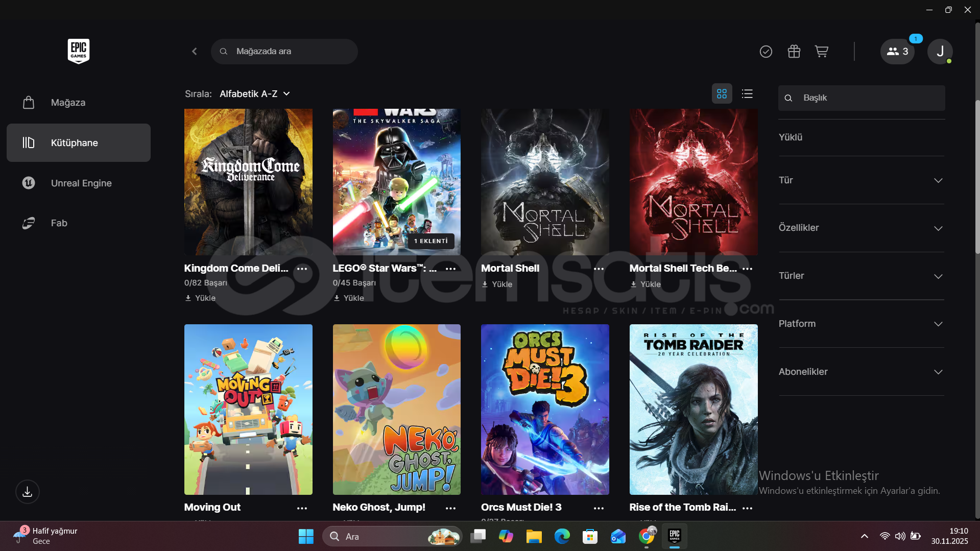Open the shopping cart icon
The width and height of the screenshot is (980, 551).
tap(821, 52)
